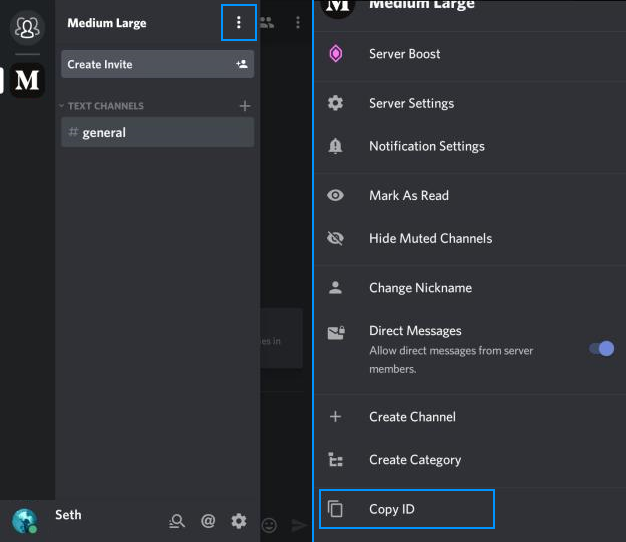Open mentions with the @ icon
The height and width of the screenshot is (542, 626).
[208, 521]
